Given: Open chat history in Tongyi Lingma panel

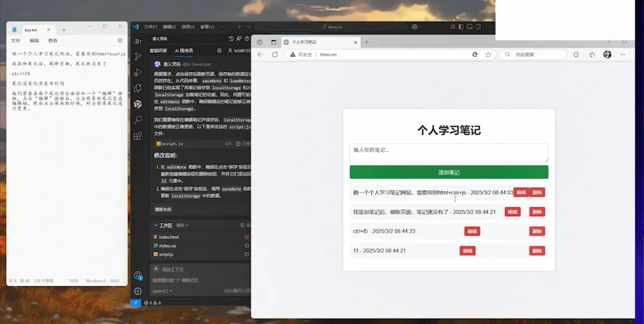Looking at the screenshot, I should click(x=231, y=39).
